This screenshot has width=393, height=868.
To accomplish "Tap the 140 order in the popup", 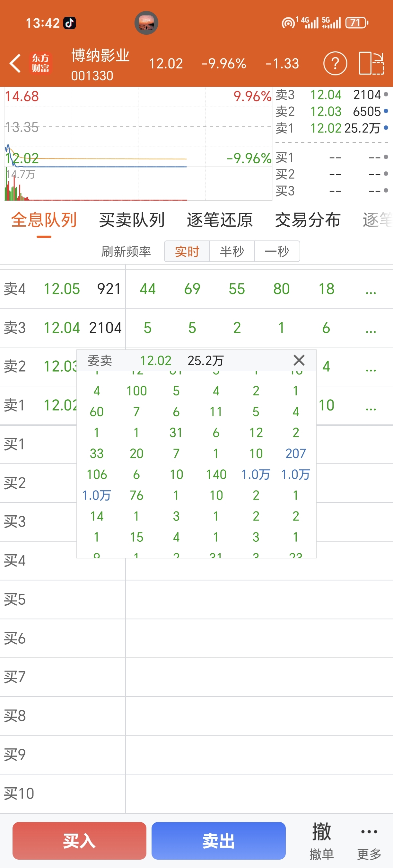I will pyautogui.click(x=216, y=475).
